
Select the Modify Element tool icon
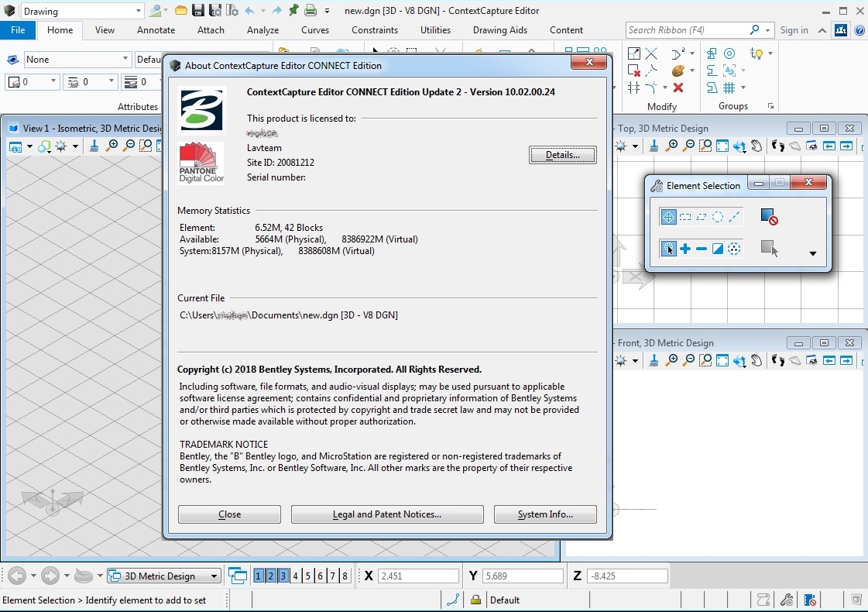tap(634, 53)
